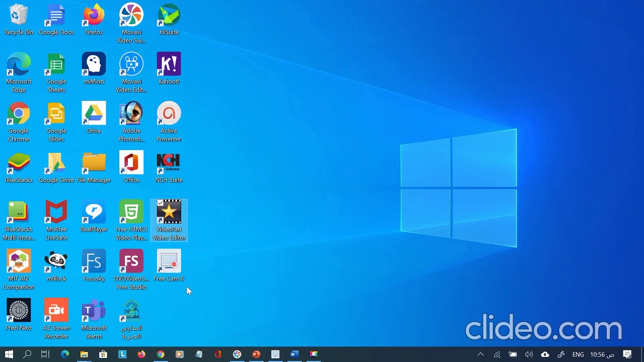This screenshot has width=644, height=362.
Task: Open the notification Action Center icon
Action: (x=627, y=354)
